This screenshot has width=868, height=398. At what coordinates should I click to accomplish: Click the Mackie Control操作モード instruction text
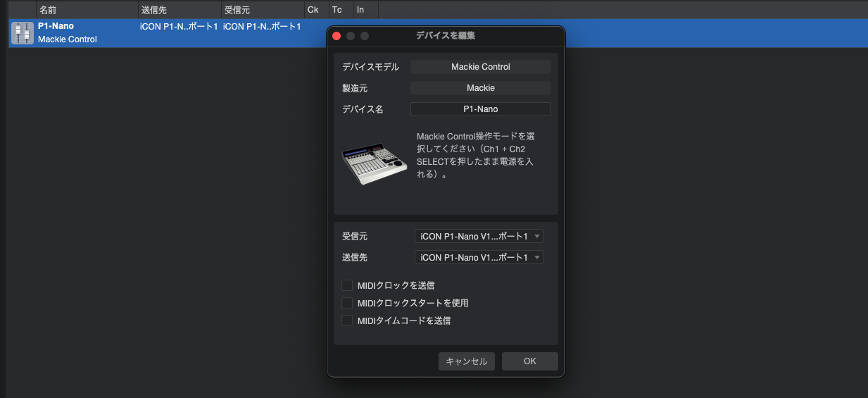(476, 155)
